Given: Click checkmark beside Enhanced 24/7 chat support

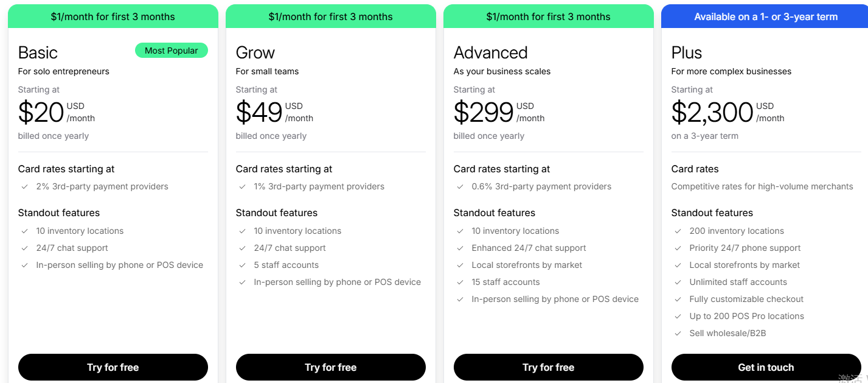Looking at the screenshot, I should click(x=460, y=248).
